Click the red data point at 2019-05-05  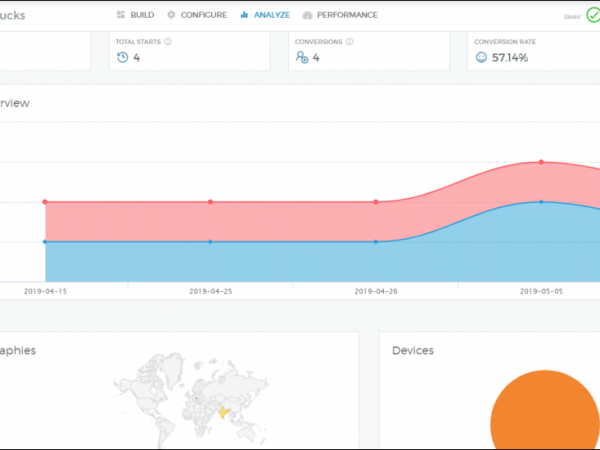[541, 162]
